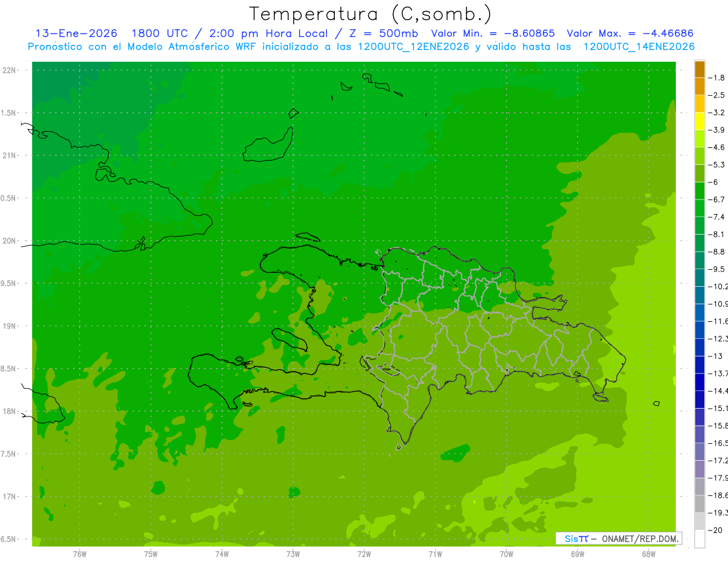The image size is (728, 562).
Task: Click the '1800 UTC' time text
Action: point(160,33)
